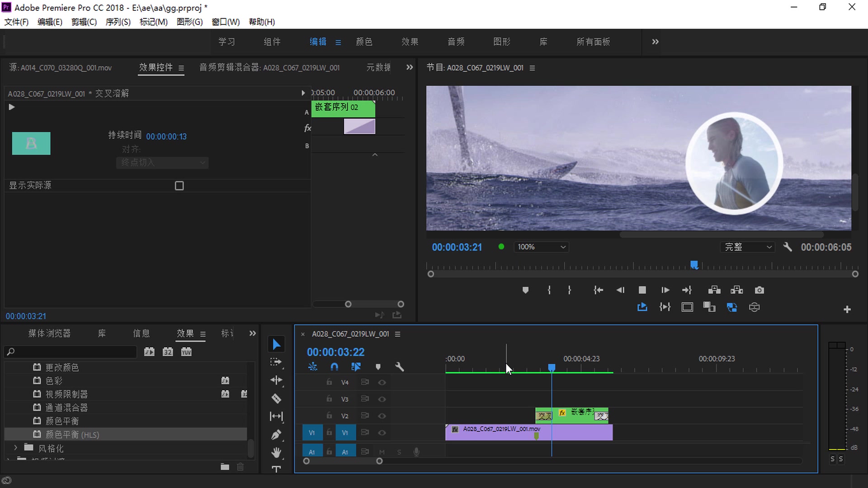Image resolution: width=868 pixels, height=488 pixels.
Task: Toggle V4 track lock
Action: tap(329, 382)
